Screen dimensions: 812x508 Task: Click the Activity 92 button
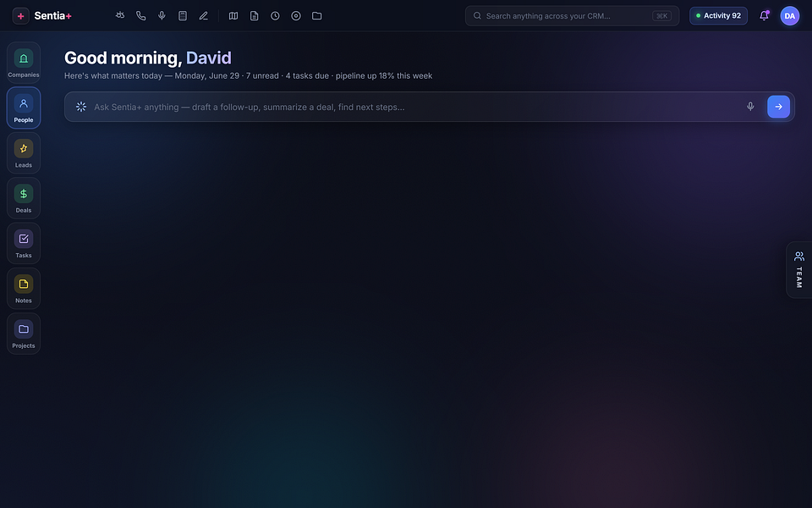718,15
